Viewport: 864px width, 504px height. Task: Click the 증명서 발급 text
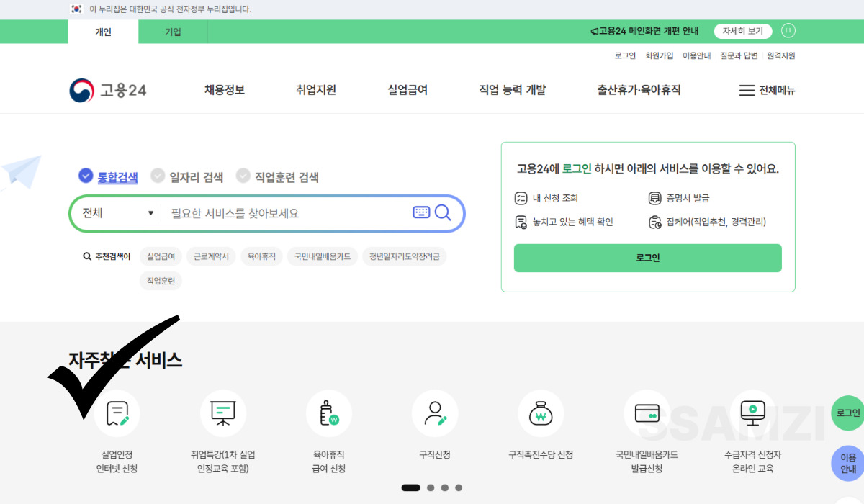tap(688, 198)
